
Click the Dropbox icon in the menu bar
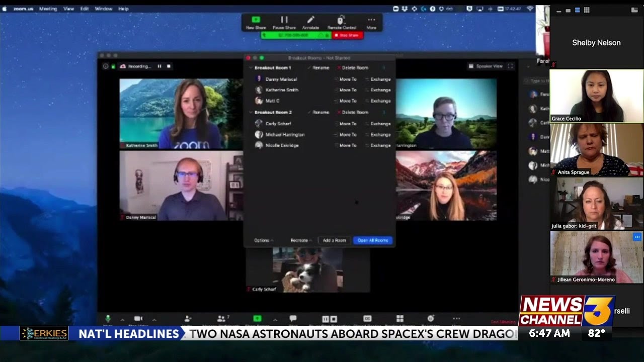click(x=405, y=9)
